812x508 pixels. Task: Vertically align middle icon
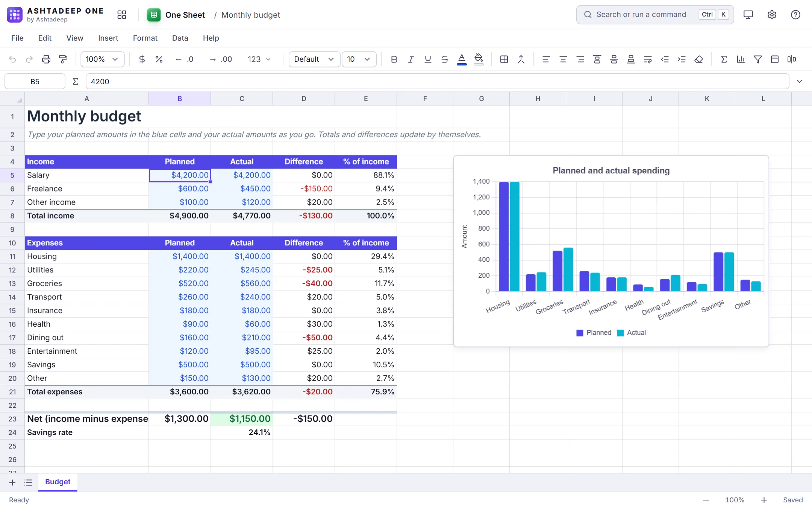point(614,59)
